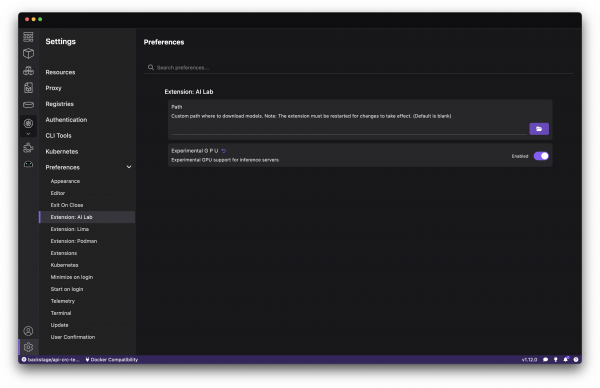600x388 pixels.
Task: Select Kubernetes under Preferences
Action: [x=64, y=265]
